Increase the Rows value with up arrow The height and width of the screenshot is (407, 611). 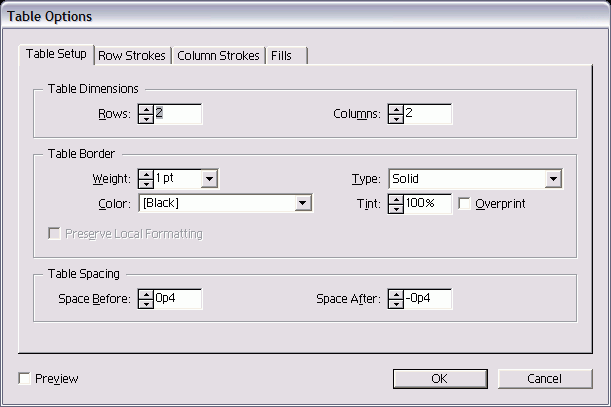146,108
